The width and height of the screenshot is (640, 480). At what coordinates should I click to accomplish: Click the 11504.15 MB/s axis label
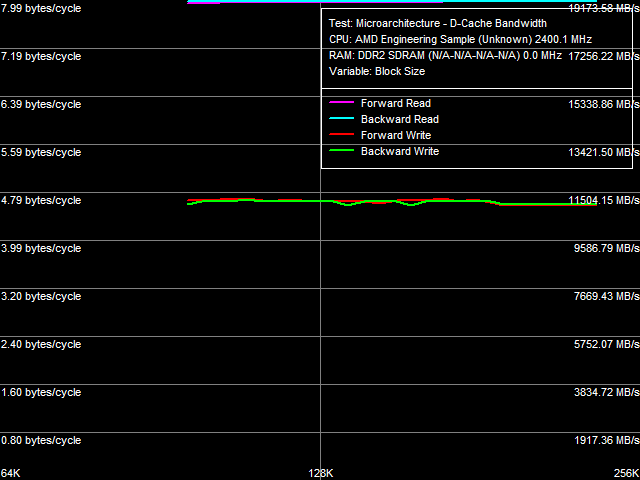tap(603, 200)
